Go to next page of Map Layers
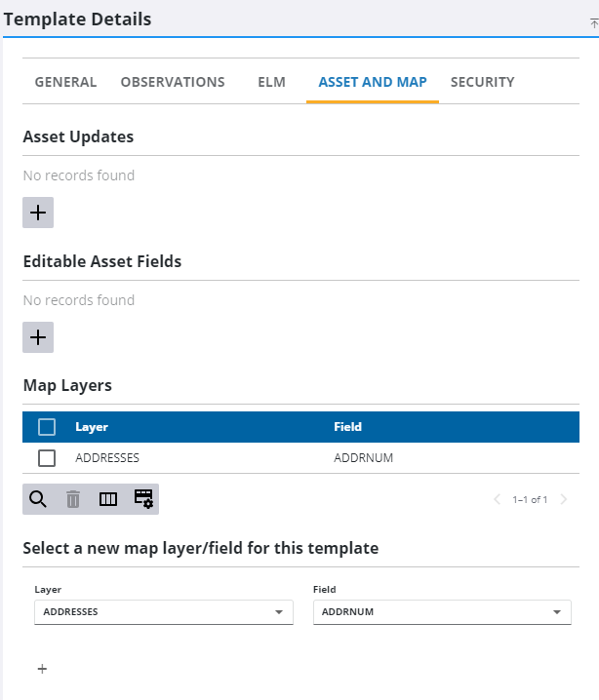This screenshot has height=700, width=599. [564, 499]
